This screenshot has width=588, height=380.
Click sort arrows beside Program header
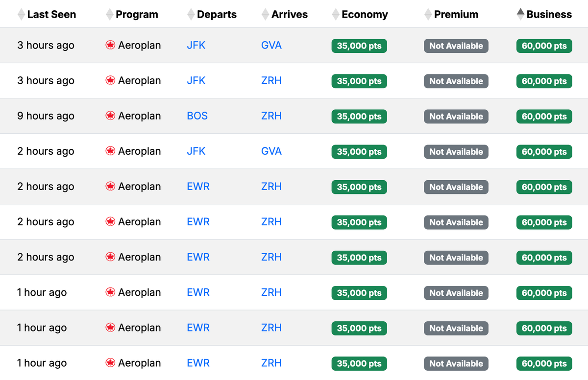110,14
